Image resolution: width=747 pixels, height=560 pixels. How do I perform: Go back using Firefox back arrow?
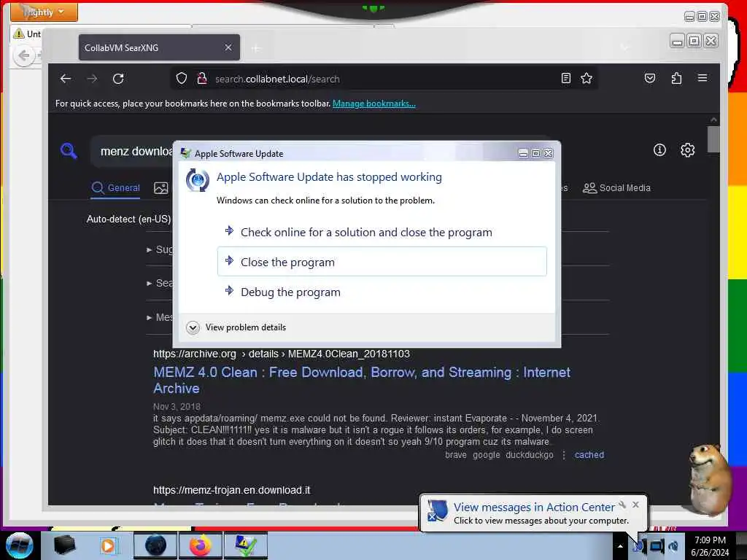[66, 79]
